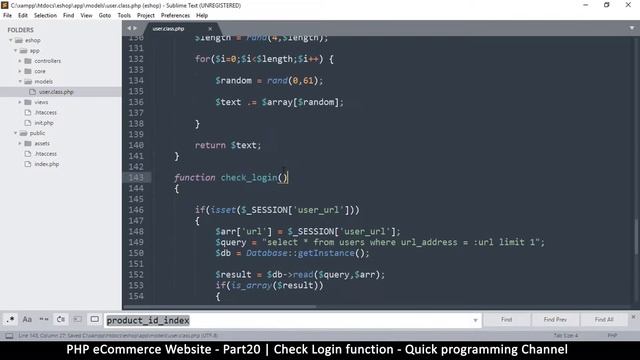
Task: Click the eshop folder icon
Action: pos(19,40)
